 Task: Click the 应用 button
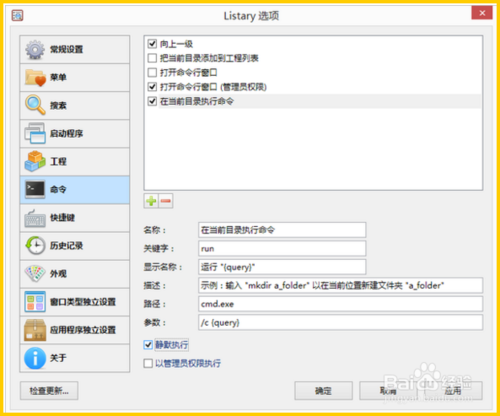pyautogui.click(x=453, y=391)
